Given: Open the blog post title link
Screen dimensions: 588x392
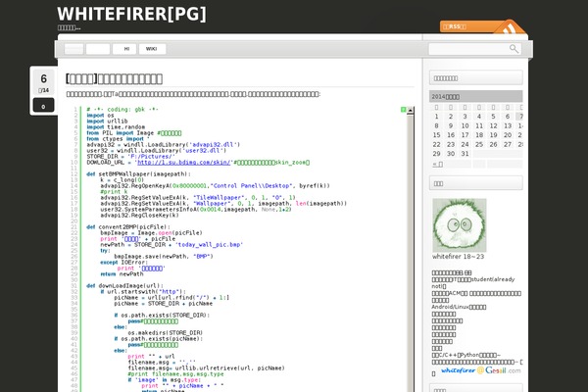Looking at the screenshot, I should [114, 78].
